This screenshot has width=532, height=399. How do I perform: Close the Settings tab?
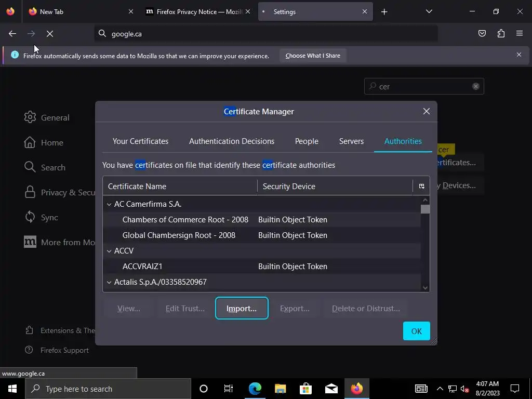365,11
